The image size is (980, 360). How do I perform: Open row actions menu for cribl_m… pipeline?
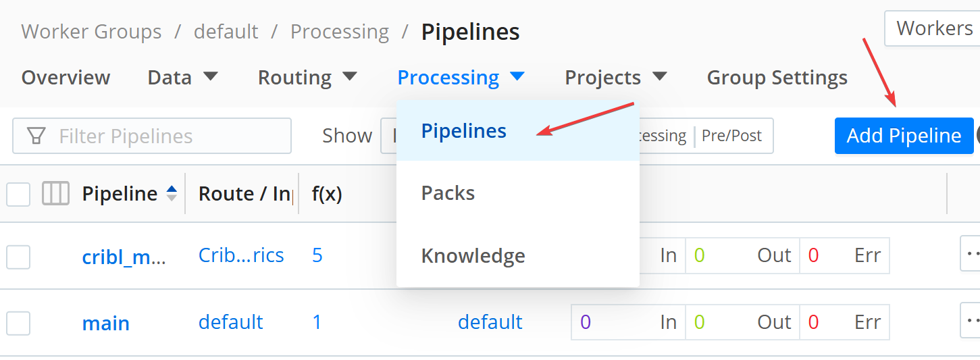point(970,255)
